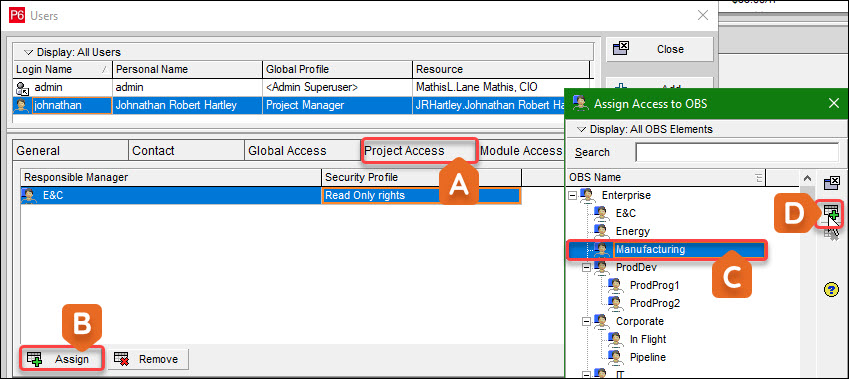This screenshot has width=849, height=379.
Task: Collapse the Corporate tree node
Action: coord(586,321)
